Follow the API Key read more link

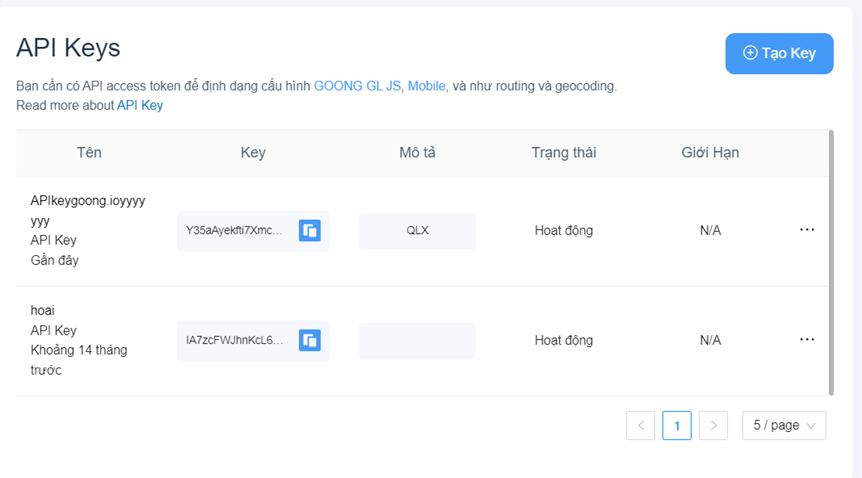140,105
